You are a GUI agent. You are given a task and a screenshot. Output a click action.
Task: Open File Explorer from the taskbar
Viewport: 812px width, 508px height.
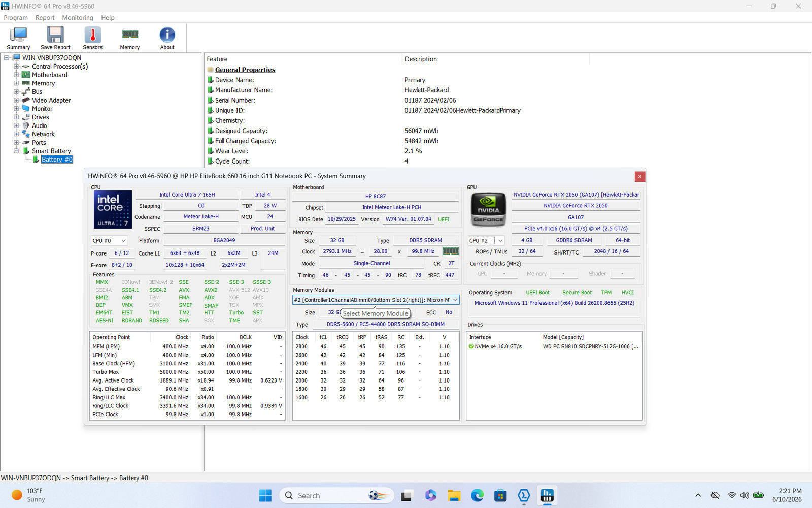(x=454, y=496)
